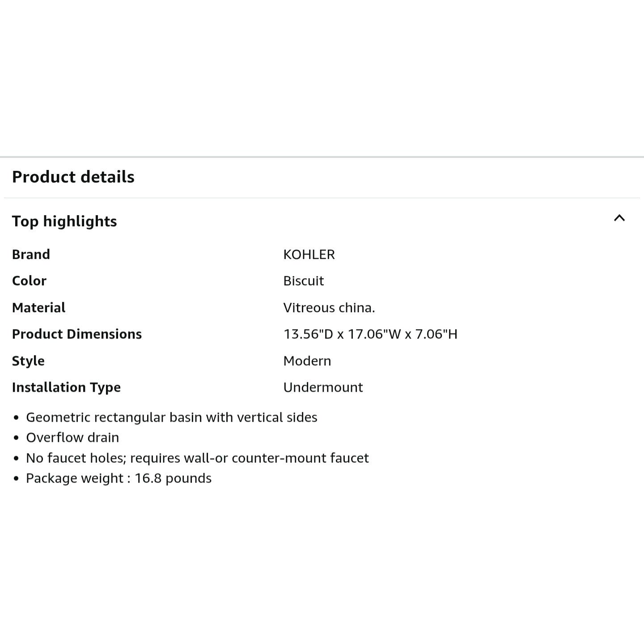
Task: Click the Geometric rectangular basin bullet
Action: [172, 417]
